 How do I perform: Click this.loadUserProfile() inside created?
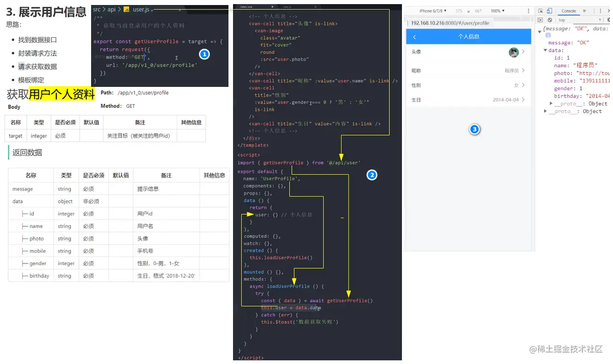(281, 257)
